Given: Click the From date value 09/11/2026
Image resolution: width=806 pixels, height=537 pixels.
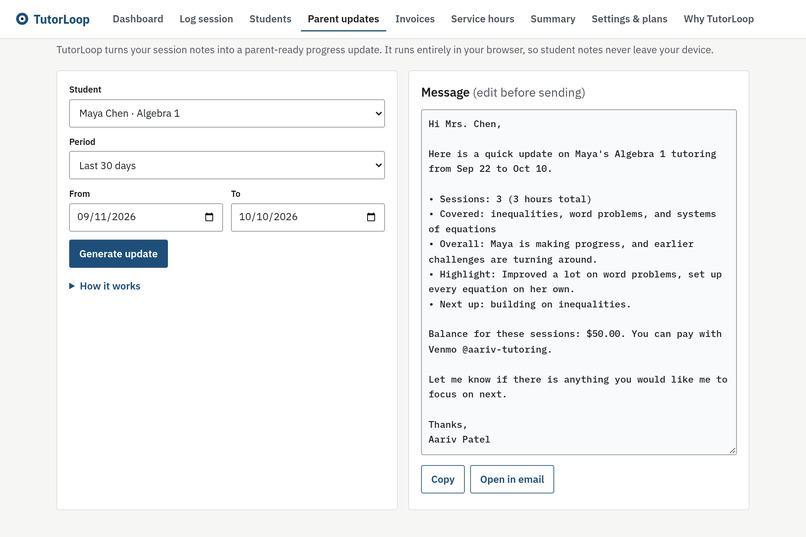Looking at the screenshot, I should coord(106,217).
